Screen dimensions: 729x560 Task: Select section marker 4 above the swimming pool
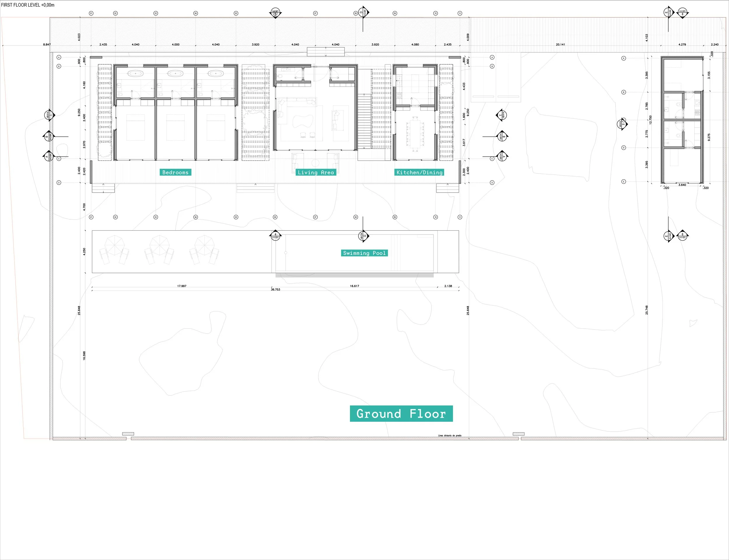pos(275,235)
